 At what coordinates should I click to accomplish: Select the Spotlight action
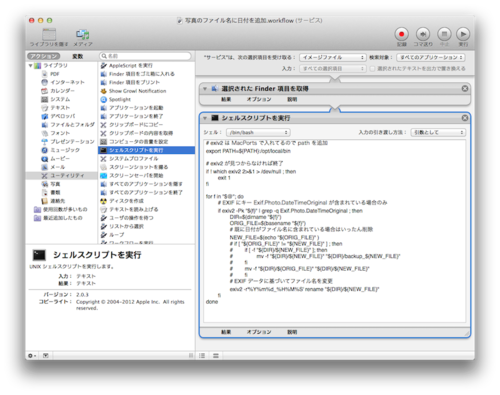click(120, 99)
